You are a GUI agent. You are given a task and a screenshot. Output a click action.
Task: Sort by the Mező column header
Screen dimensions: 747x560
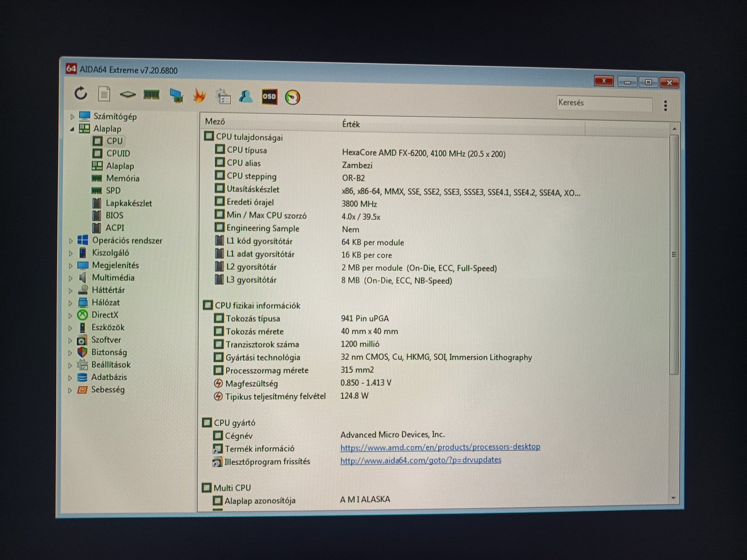pyautogui.click(x=269, y=122)
